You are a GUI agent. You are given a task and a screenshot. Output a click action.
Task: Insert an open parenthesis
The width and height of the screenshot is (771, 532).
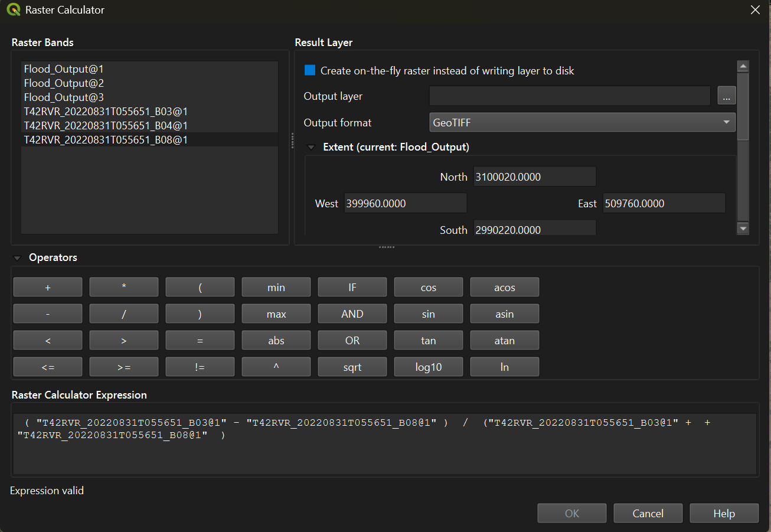click(200, 288)
